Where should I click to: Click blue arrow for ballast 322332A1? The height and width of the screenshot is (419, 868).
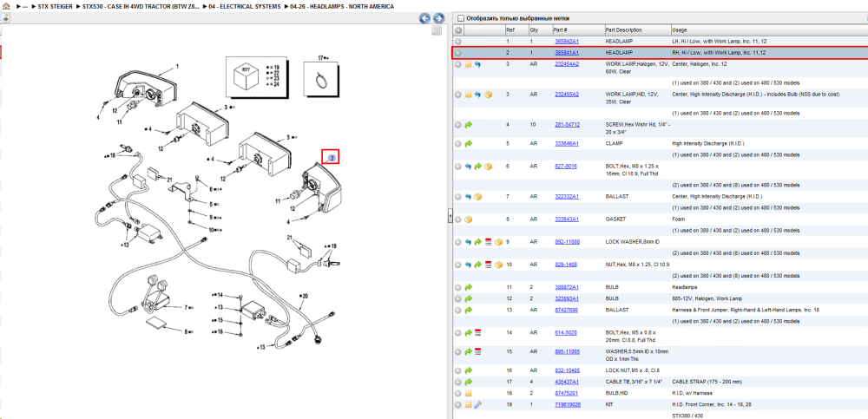[x=469, y=197]
